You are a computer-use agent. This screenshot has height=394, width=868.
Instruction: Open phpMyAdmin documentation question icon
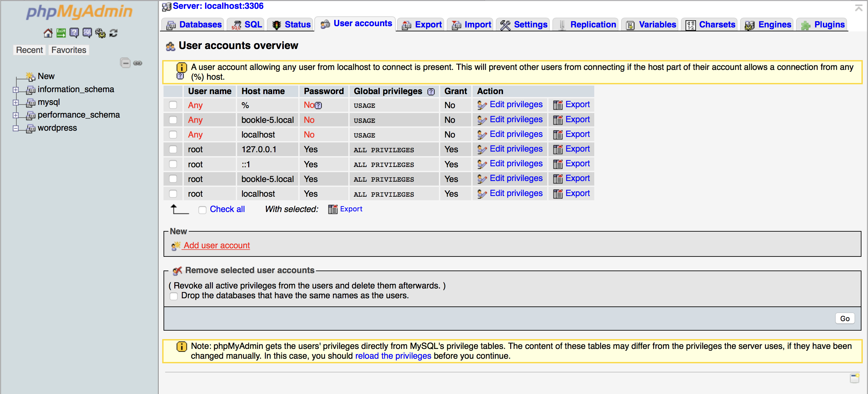[x=74, y=33]
